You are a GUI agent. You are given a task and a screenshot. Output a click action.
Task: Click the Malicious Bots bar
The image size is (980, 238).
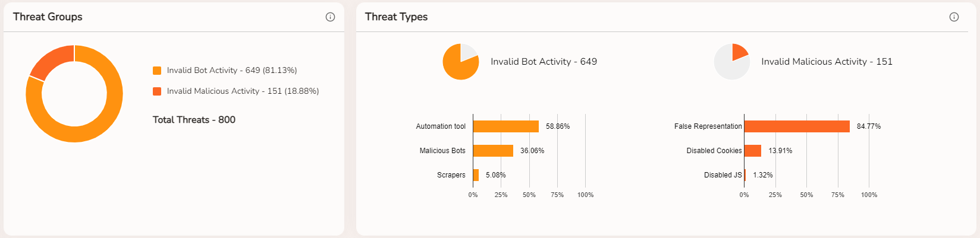493,151
